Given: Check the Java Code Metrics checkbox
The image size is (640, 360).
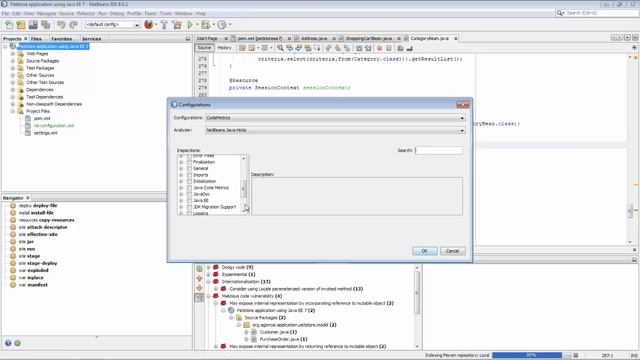Looking at the screenshot, I should click(x=189, y=188).
